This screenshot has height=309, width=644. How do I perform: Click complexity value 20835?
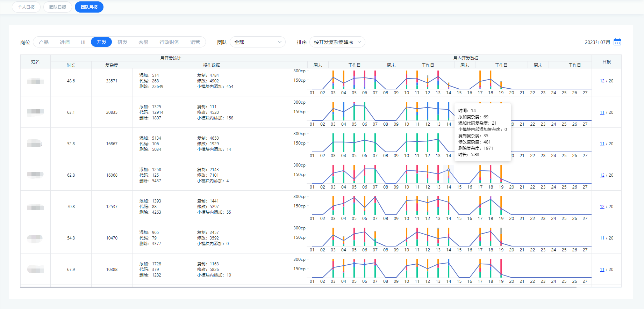pos(112,112)
